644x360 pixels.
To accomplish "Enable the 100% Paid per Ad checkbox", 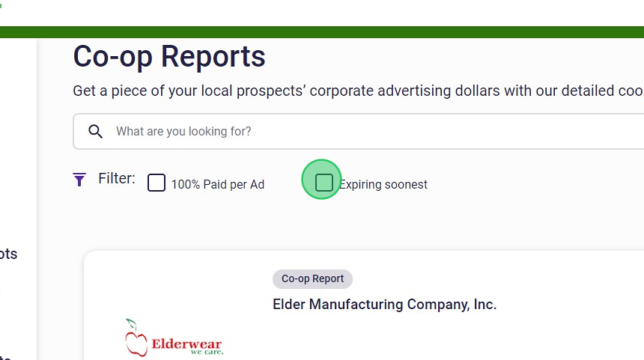I will 156,183.
